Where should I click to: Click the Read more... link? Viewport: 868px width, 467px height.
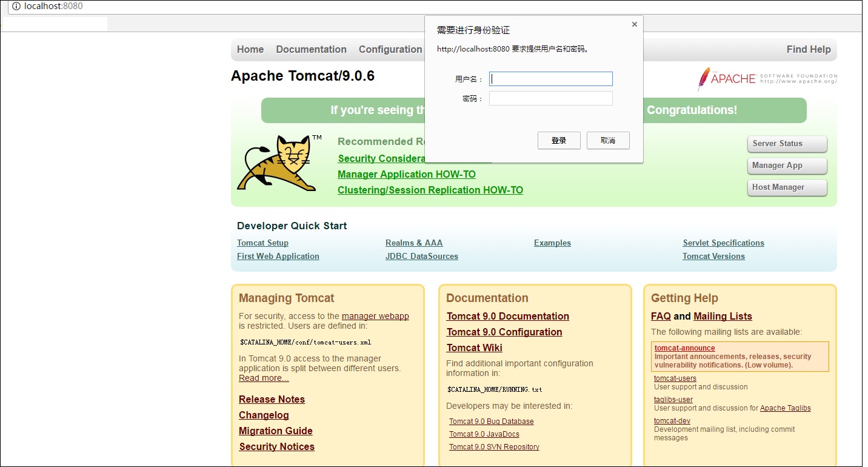coord(264,378)
